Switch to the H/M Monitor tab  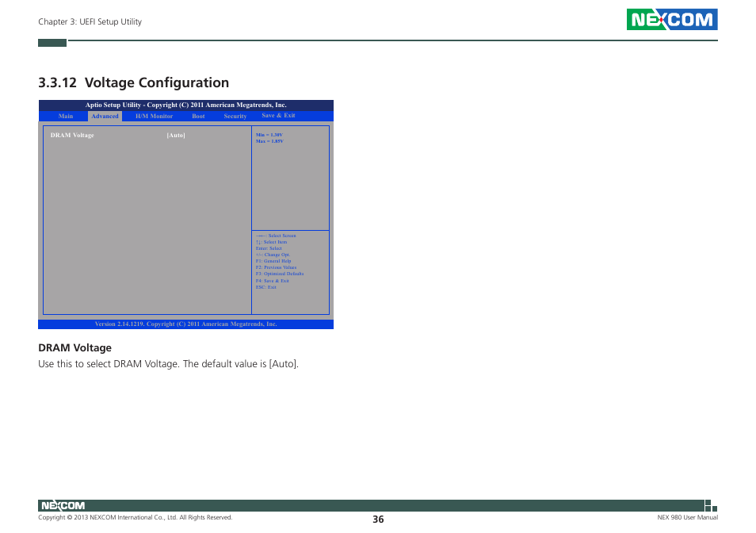point(154,117)
